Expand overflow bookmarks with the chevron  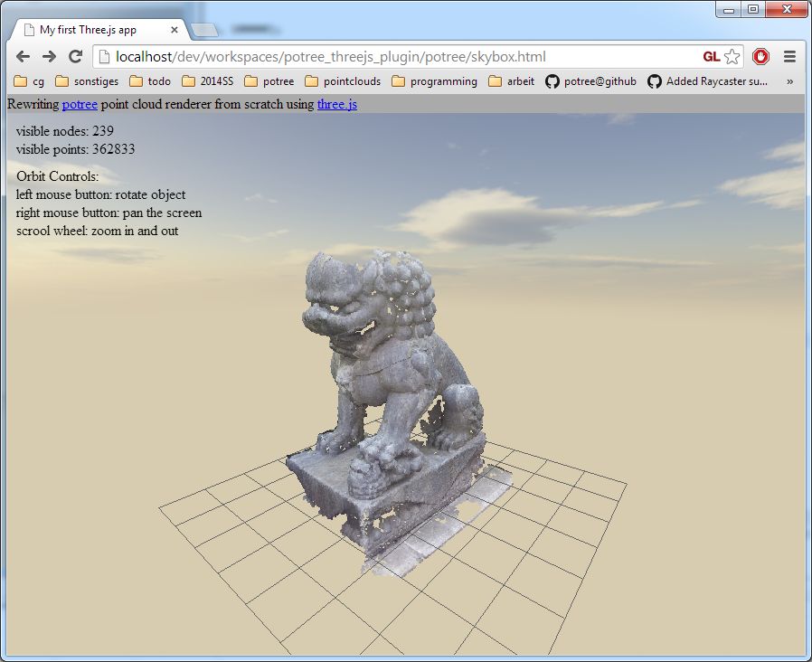point(789,81)
